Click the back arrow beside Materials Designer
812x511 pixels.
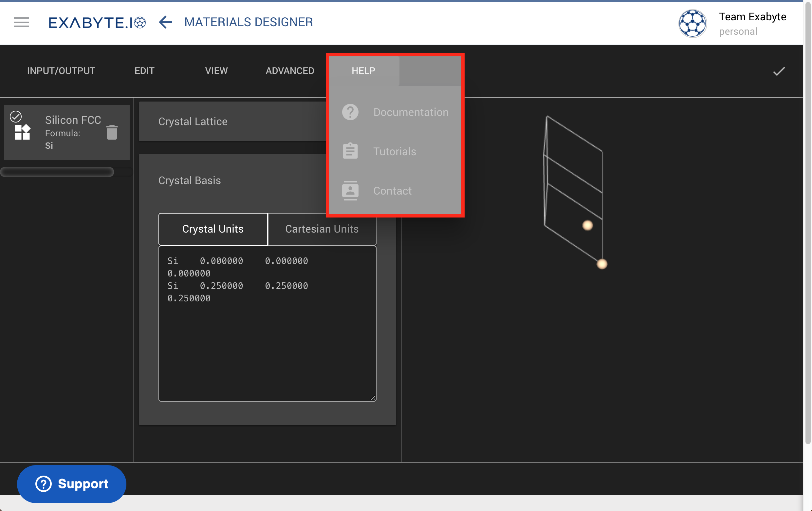[x=165, y=23]
